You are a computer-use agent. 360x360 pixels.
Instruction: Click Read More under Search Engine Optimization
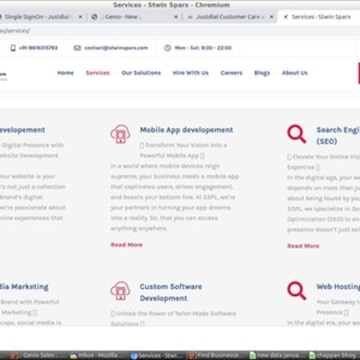pos(303,246)
